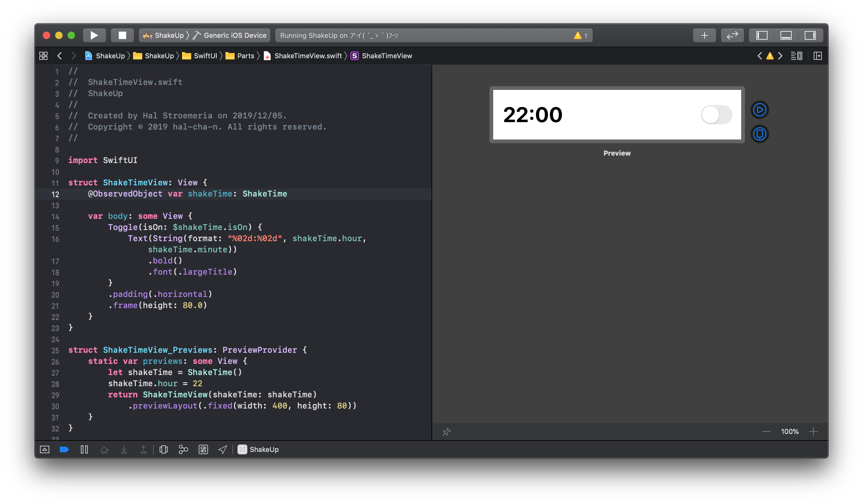Open the ShakeUp folder breadcrumb
Image resolution: width=863 pixels, height=504 pixels.
pos(153,56)
